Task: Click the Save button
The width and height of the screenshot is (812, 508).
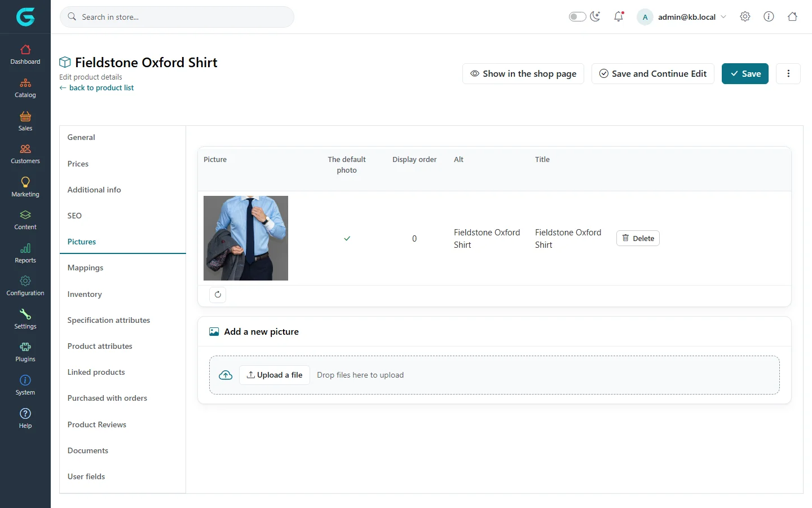Action: tap(745, 73)
